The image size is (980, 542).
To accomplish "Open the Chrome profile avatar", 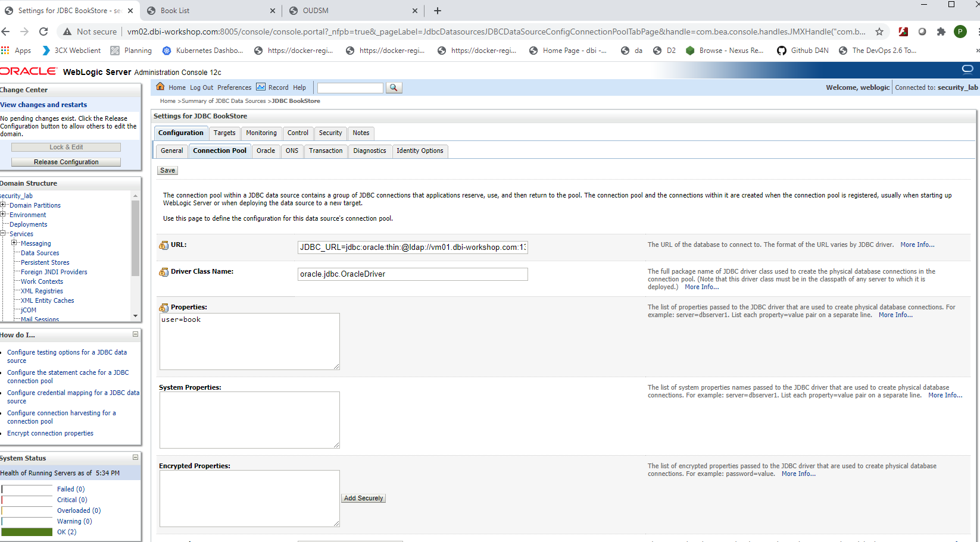I will coord(960,32).
